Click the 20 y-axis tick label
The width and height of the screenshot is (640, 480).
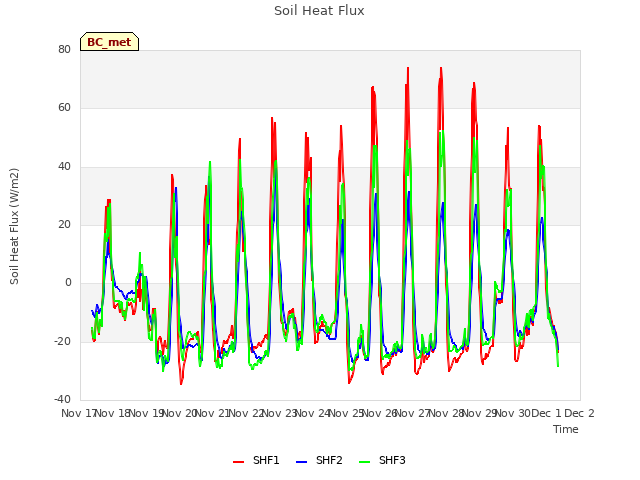(64, 224)
